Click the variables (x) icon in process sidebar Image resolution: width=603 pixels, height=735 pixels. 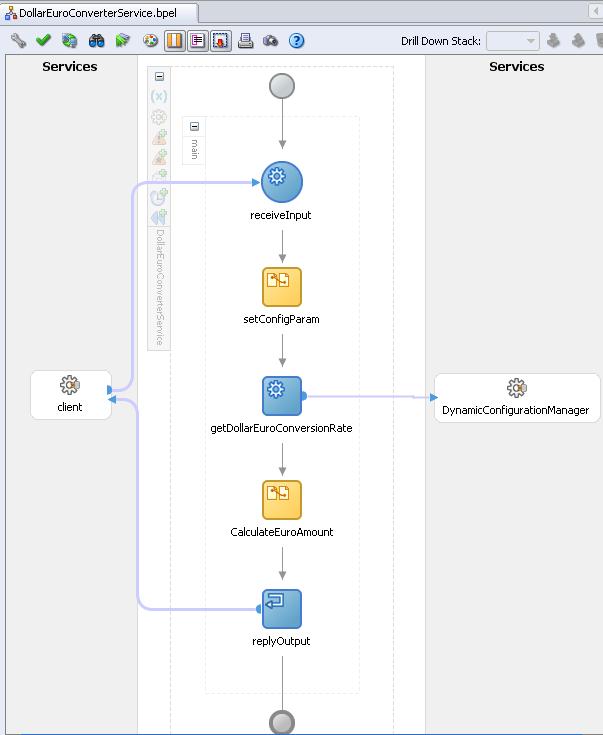point(159,96)
